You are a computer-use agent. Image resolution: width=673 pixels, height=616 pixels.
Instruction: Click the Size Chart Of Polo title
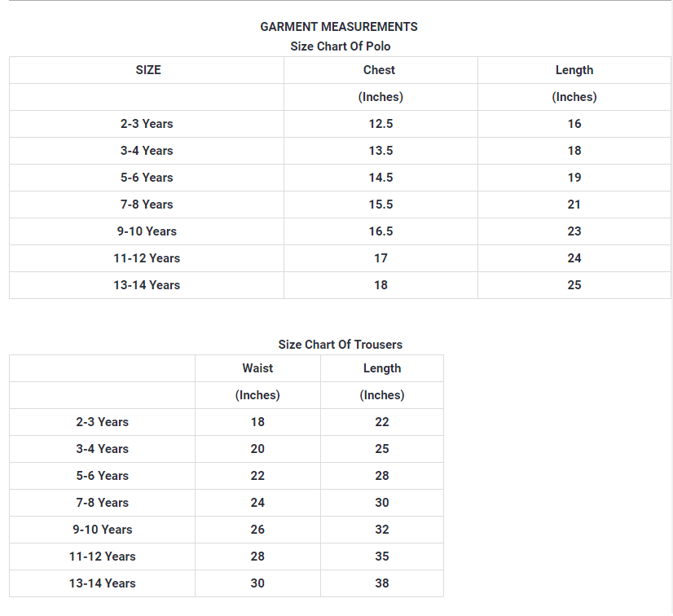coord(340,46)
